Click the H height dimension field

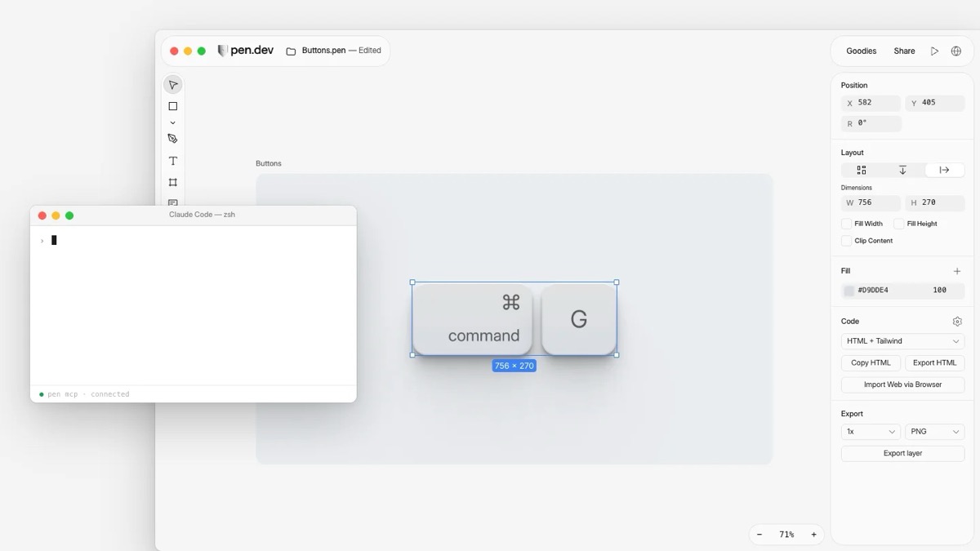coord(934,202)
